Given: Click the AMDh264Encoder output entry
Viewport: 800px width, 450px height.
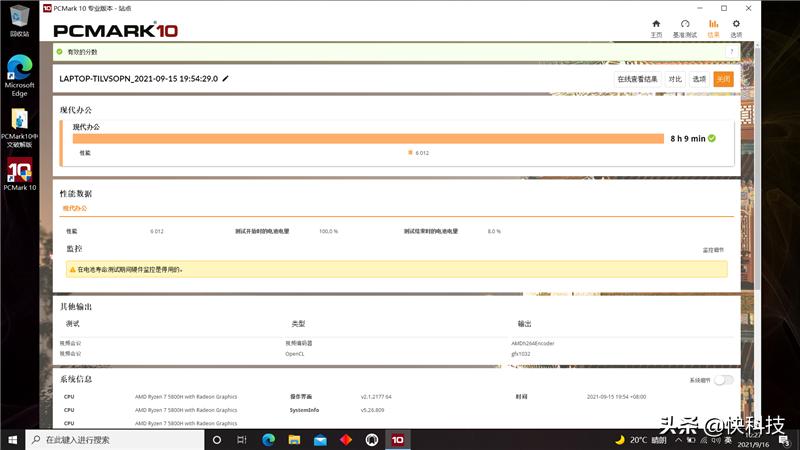Looking at the screenshot, I should [x=532, y=343].
